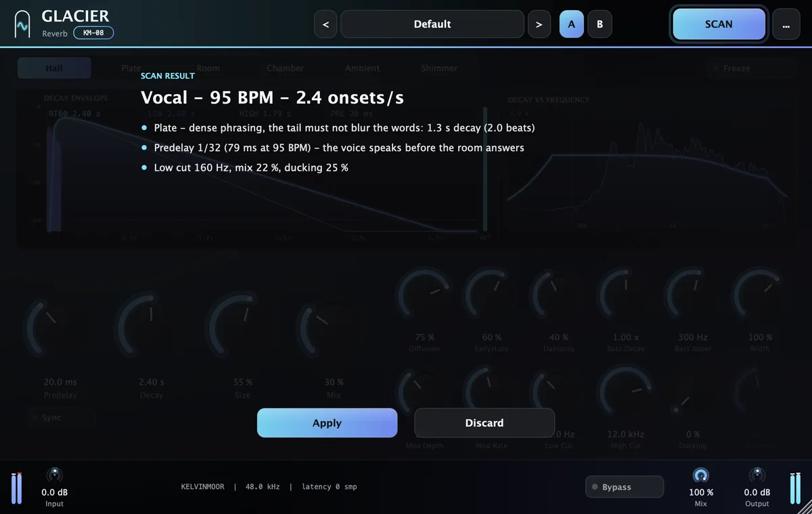
Task: Go to the previous preset arrow
Action: (325, 24)
